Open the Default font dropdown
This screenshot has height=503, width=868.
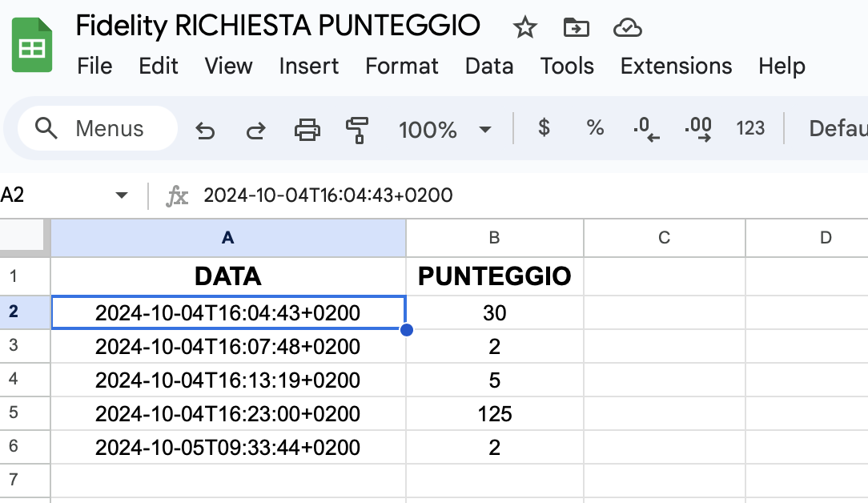pos(838,128)
